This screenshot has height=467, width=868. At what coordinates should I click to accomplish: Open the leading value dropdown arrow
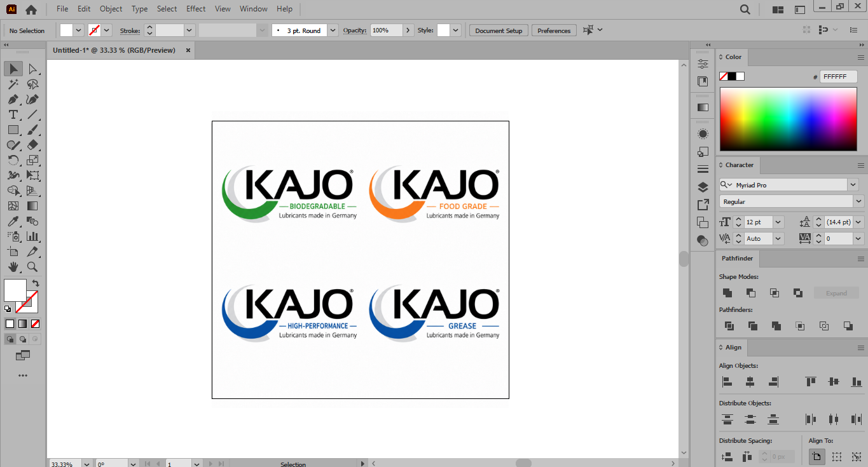click(858, 222)
